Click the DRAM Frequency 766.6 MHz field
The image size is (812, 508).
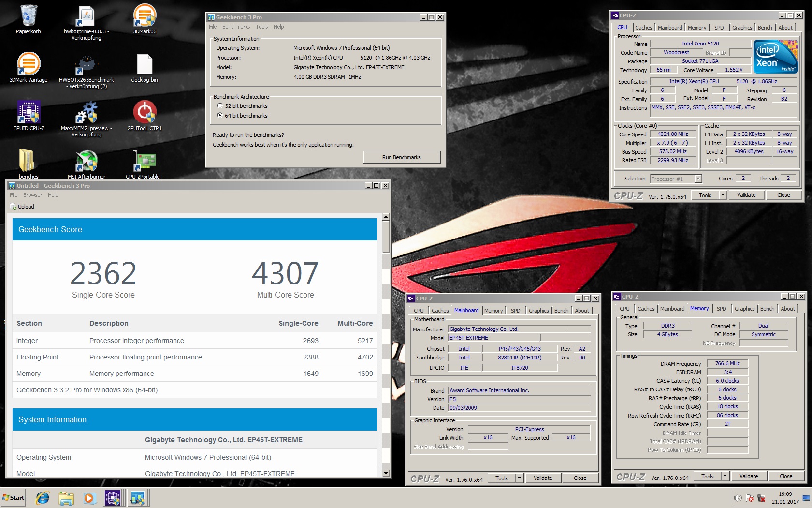(727, 363)
